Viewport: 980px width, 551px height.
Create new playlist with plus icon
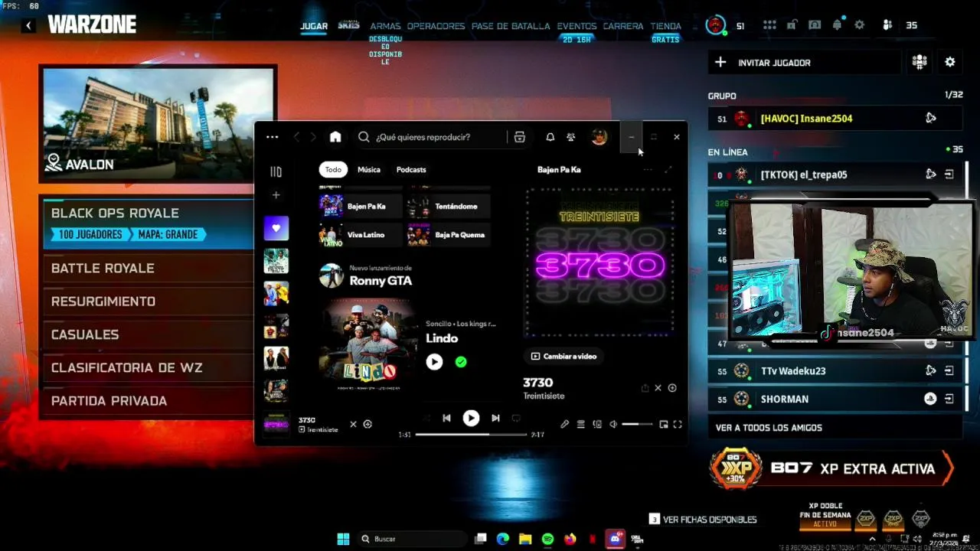(276, 195)
